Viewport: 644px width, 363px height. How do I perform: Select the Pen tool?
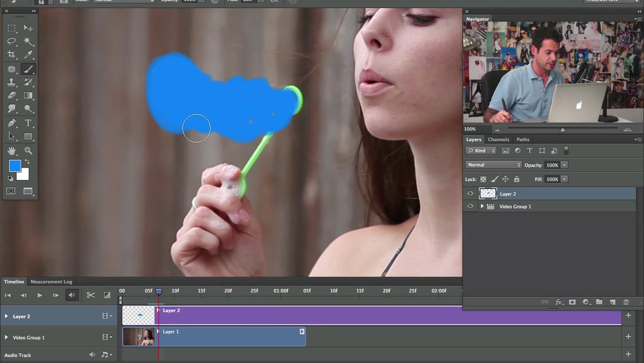pos(11,123)
